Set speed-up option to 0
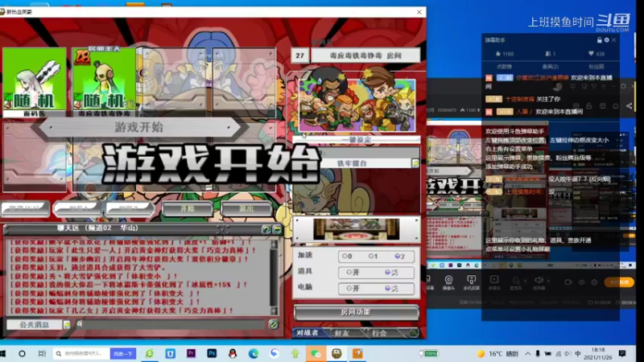 click(347, 256)
